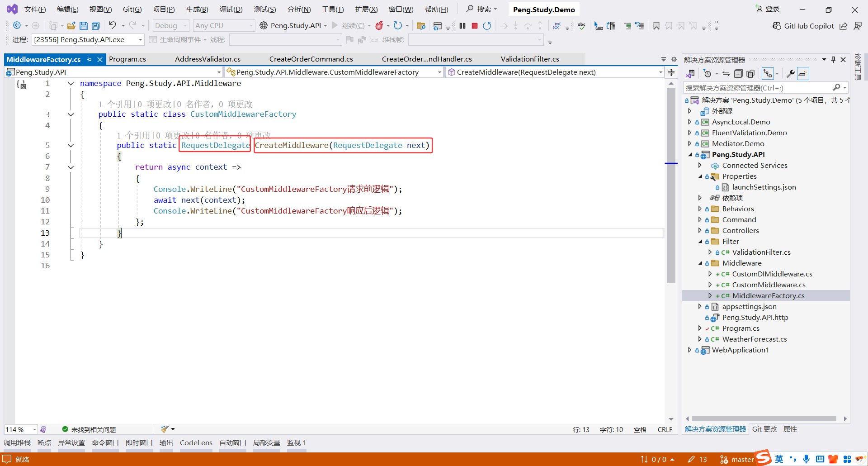This screenshot has height=466, width=868.
Task: Collapse the Middleware folder
Action: [x=700, y=263]
